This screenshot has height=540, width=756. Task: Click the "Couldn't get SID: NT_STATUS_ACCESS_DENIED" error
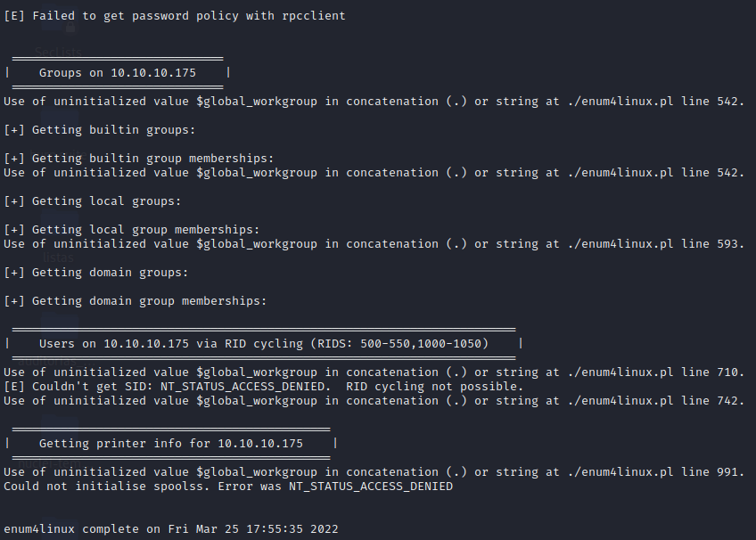pyautogui.click(x=169, y=387)
